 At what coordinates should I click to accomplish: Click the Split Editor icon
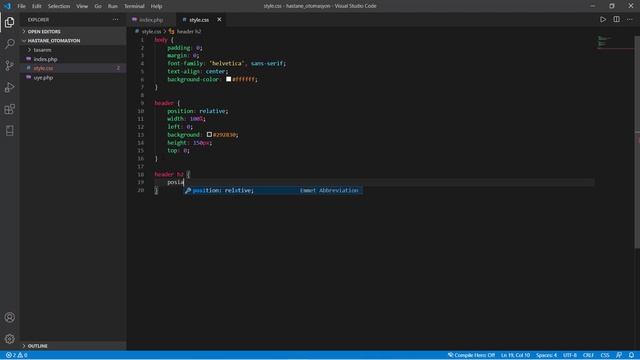click(x=616, y=20)
